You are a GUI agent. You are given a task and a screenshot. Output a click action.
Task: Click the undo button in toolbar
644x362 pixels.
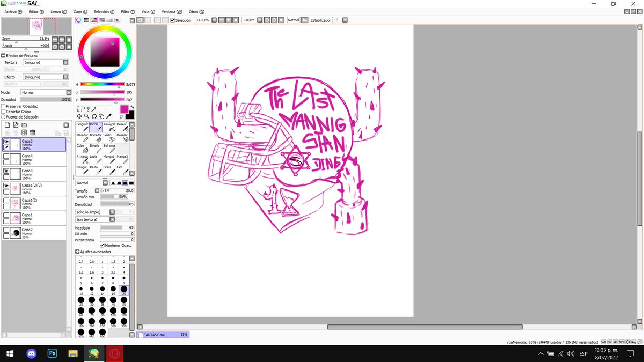[140, 20]
